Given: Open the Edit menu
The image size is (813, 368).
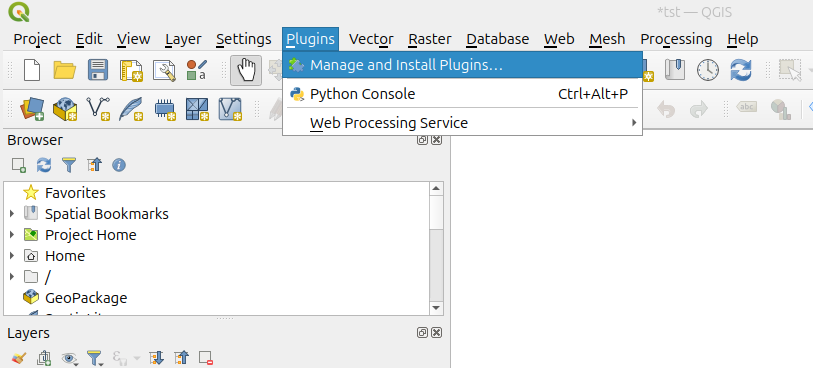Looking at the screenshot, I should (x=89, y=39).
